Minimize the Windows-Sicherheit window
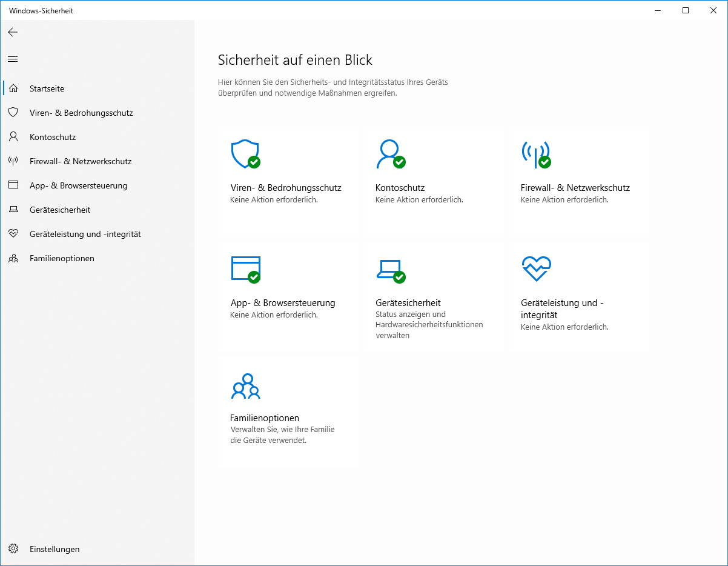 click(658, 10)
